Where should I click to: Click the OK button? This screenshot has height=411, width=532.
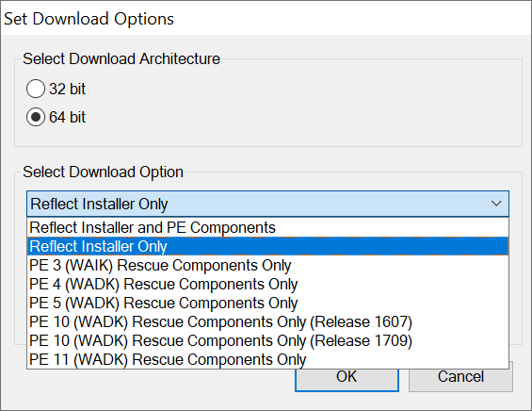[347, 380]
